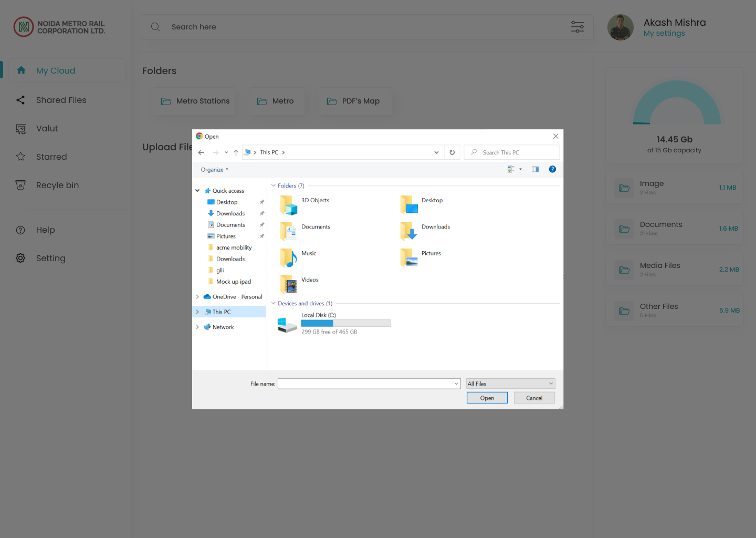Select acme mobility in Quick access
The image size is (756, 538).
[x=234, y=247]
